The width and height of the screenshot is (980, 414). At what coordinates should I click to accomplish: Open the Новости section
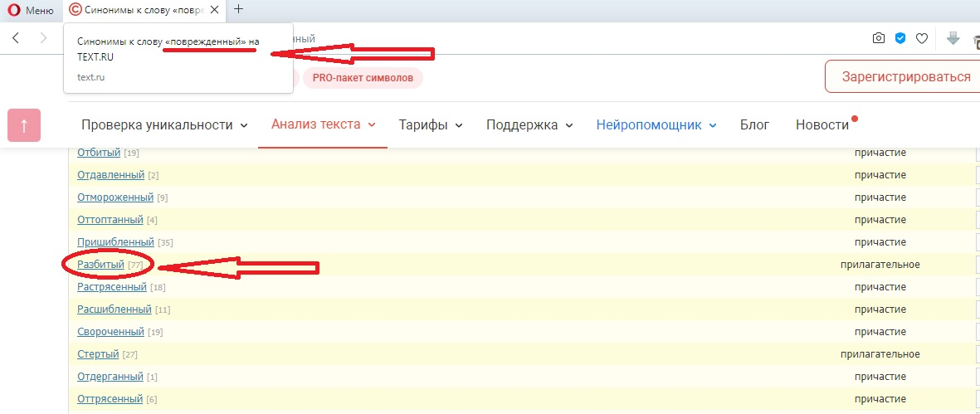click(822, 125)
